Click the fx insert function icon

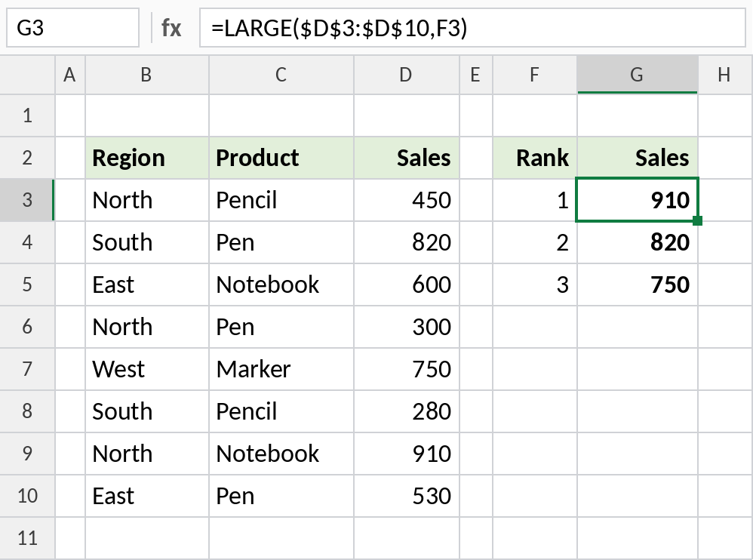(x=171, y=28)
